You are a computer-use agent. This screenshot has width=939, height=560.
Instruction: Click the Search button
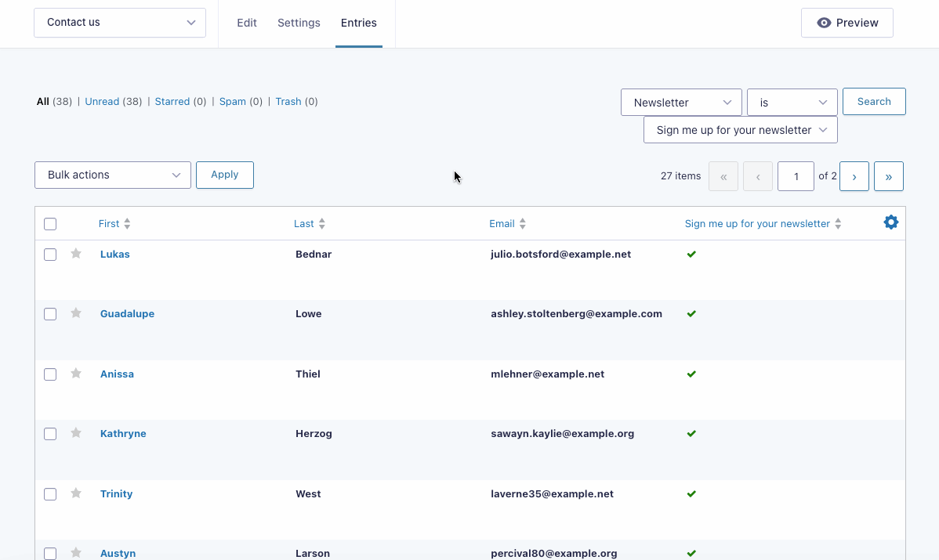(873, 101)
